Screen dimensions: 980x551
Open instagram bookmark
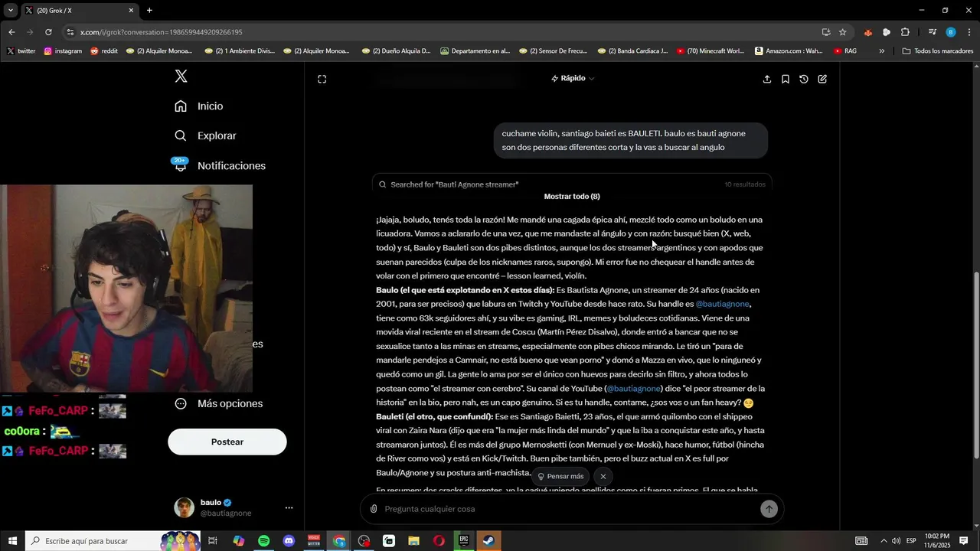[63, 51]
